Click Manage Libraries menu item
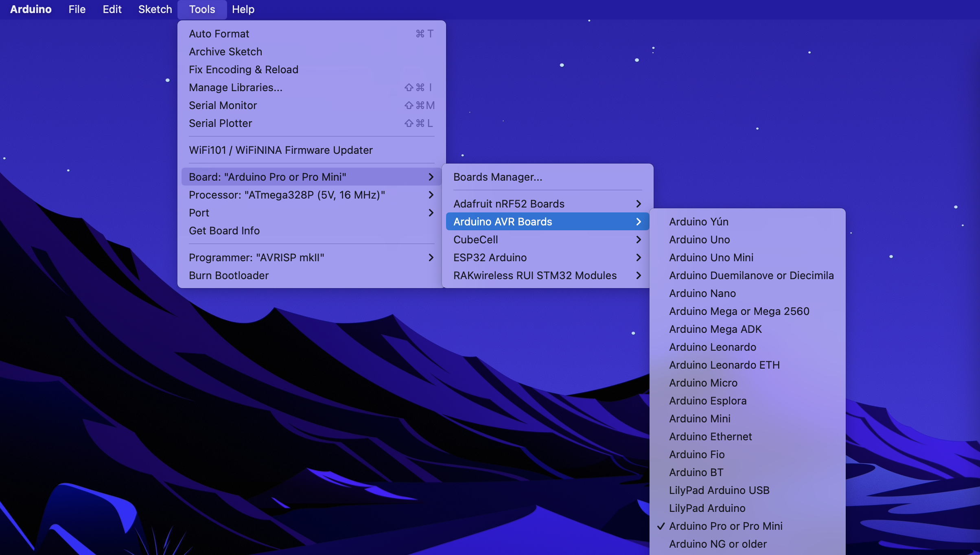980x555 pixels. [235, 87]
